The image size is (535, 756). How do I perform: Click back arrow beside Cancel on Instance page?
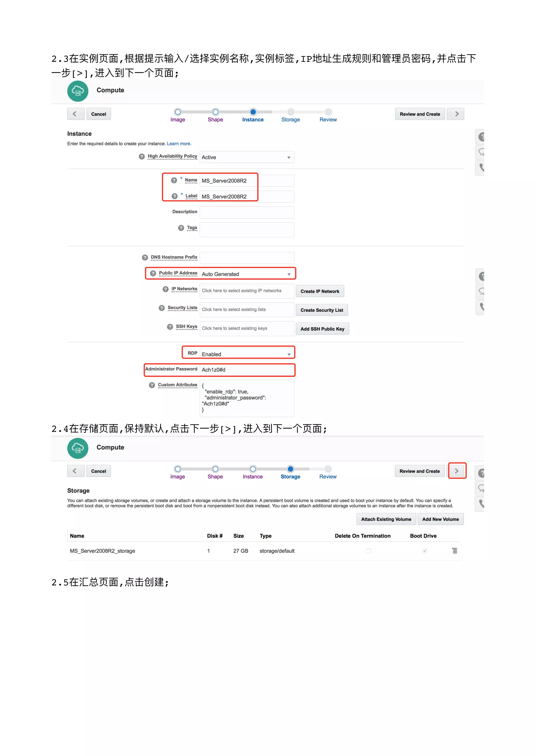(x=75, y=114)
